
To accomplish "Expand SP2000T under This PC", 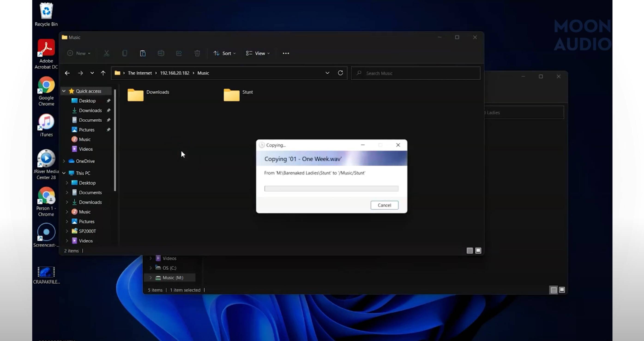I will point(67,231).
